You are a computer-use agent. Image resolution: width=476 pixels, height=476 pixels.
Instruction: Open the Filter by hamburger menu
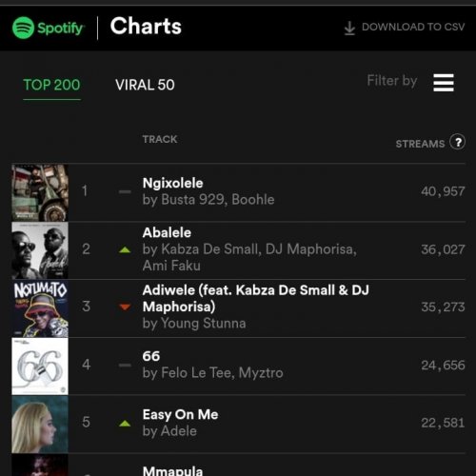[x=444, y=83]
